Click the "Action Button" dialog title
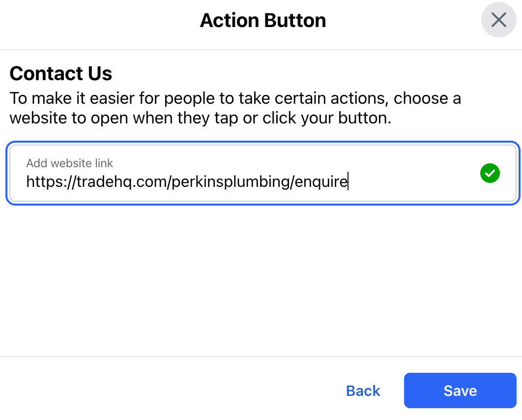 click(x=263, y=20)
